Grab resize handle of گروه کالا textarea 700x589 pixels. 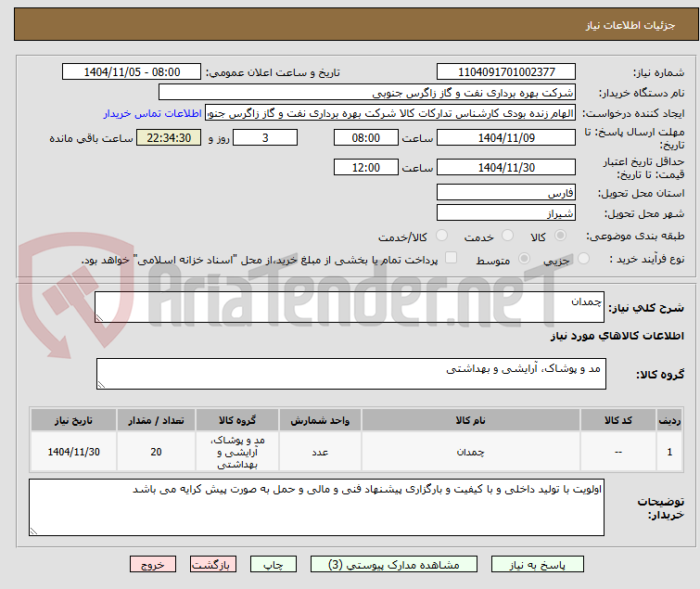pyautogui.click(x=101, y=385)
